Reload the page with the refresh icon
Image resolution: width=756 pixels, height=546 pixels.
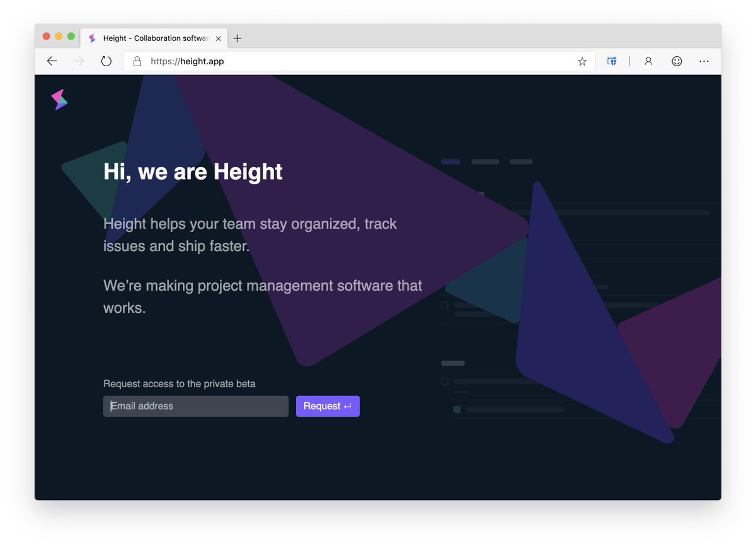106,61
